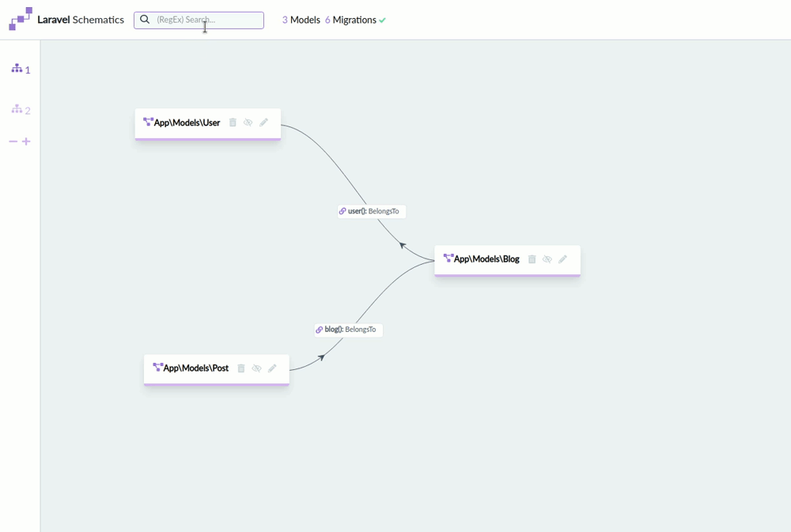Select the App\Models\Blog node title
Image resolution: width=791 pixels, height=532 pixels.
click(486, 259)
